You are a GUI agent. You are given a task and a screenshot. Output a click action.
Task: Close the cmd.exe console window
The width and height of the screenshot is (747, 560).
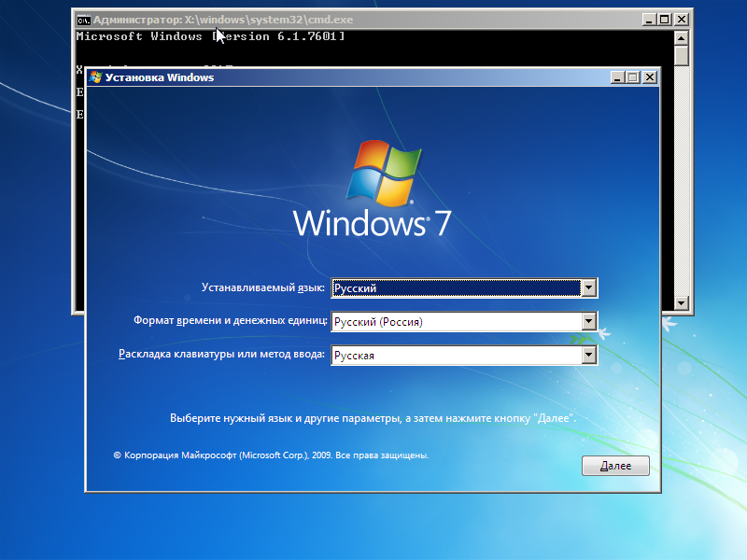681,19
